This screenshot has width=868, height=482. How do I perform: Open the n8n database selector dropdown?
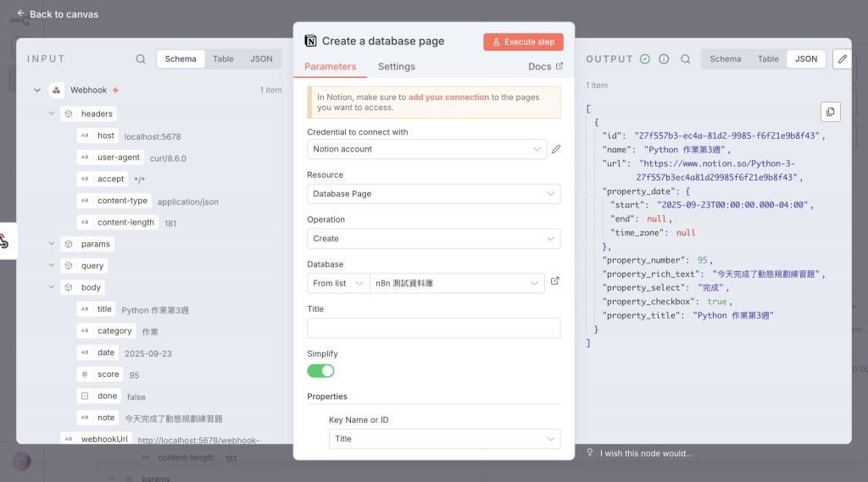(x=457, y=283)
